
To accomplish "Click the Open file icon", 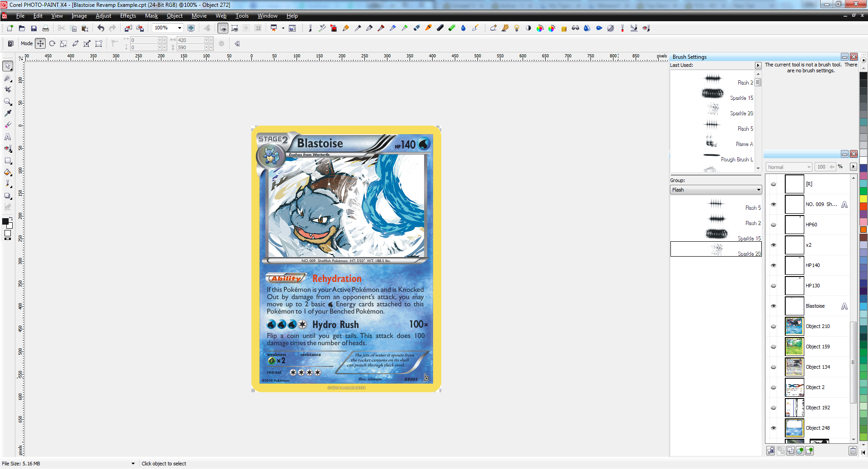I will pos(22,28).
